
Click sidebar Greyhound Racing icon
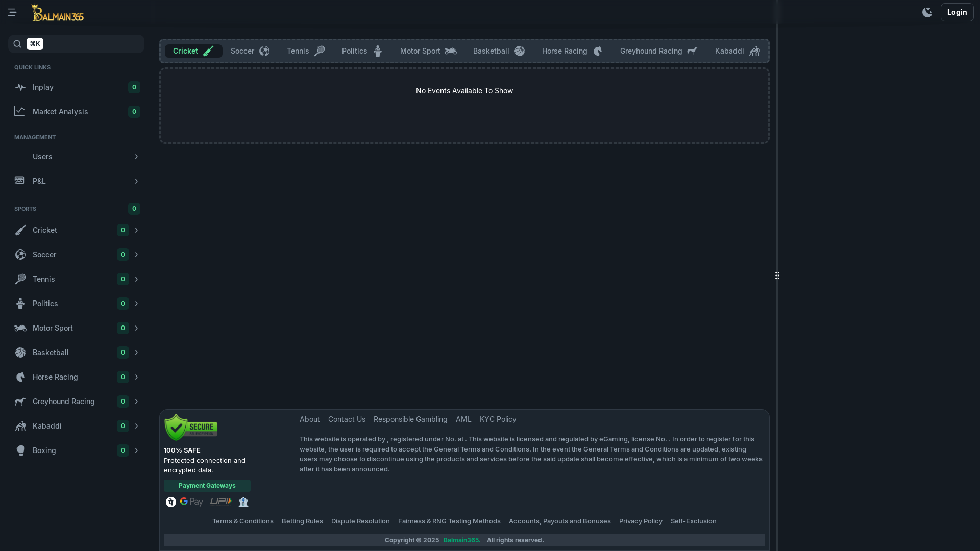coord(20,402)
